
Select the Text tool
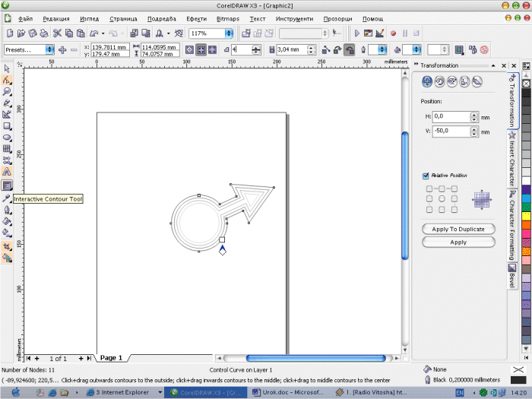[7, 172]
